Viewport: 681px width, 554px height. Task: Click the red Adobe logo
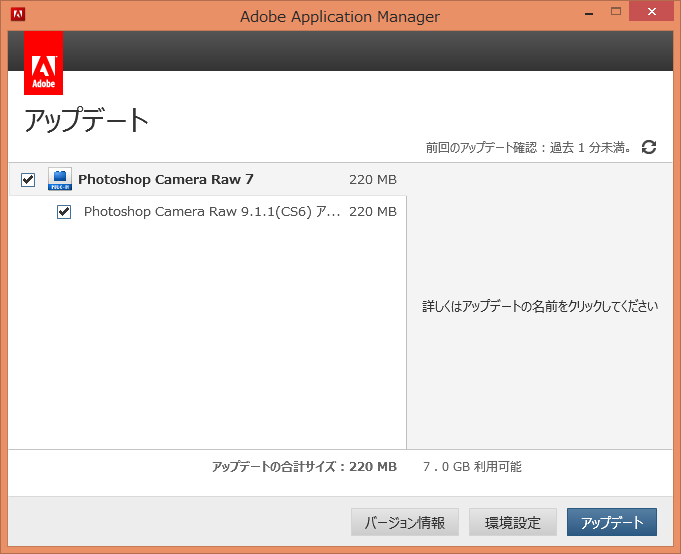pos(44,63)
